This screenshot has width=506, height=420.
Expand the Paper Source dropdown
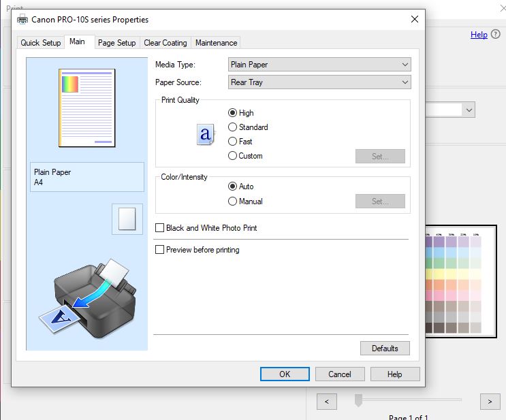pos(319,82)
